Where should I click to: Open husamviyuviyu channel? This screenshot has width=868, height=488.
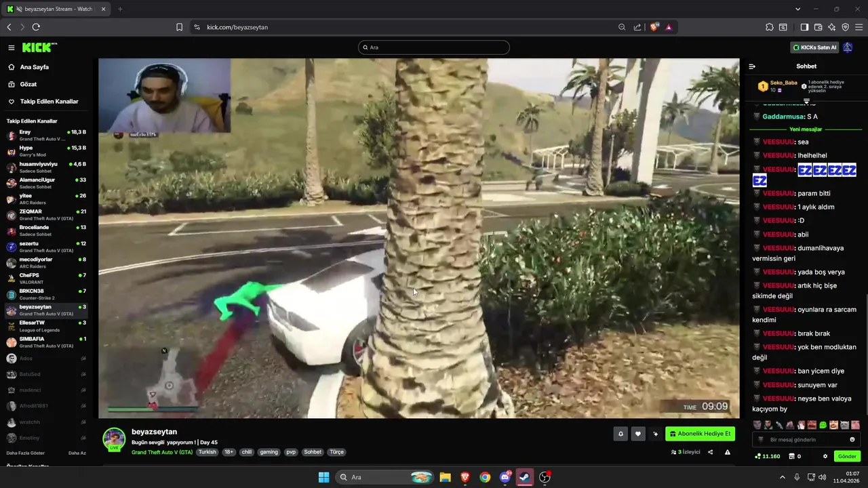tap(46, 167)
